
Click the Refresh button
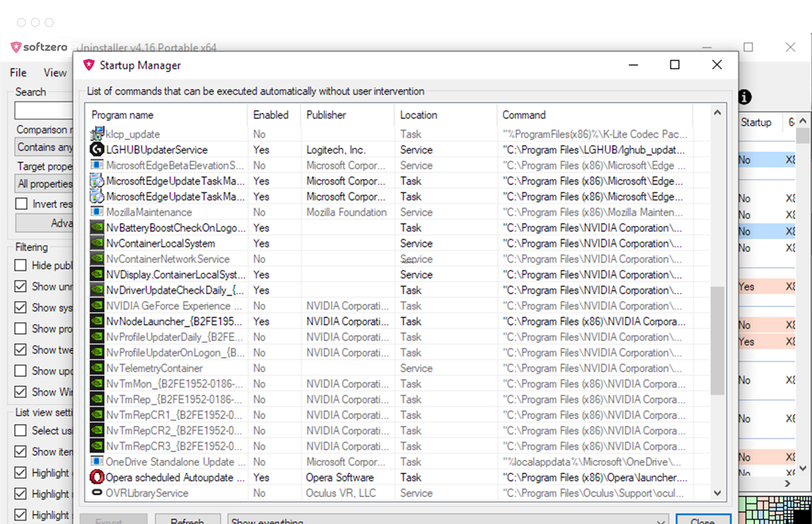coord(188,520)
